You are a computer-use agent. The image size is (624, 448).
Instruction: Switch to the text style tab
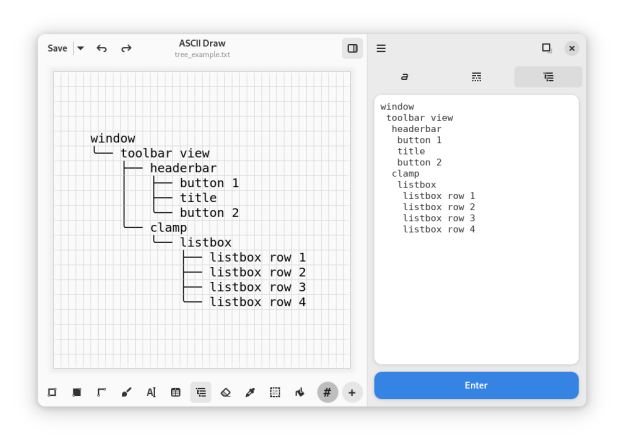405,77
